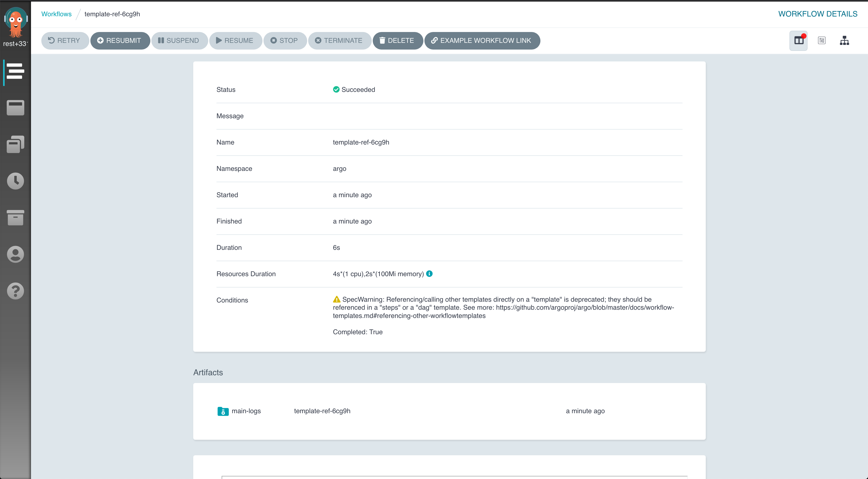Switch to the timeline view icon
Image resolution: width=868 pixels, height=479 pixels.
click(x=822, y=41)
